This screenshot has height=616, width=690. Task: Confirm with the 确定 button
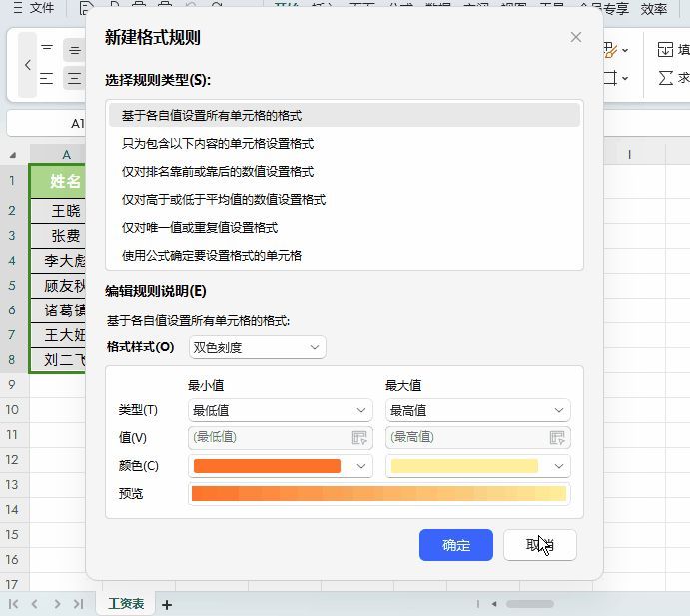click(x=456, y=545)
